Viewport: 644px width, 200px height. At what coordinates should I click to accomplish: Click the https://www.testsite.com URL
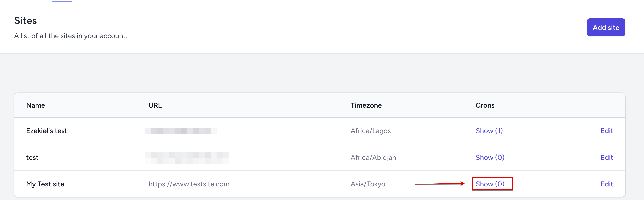189,184
